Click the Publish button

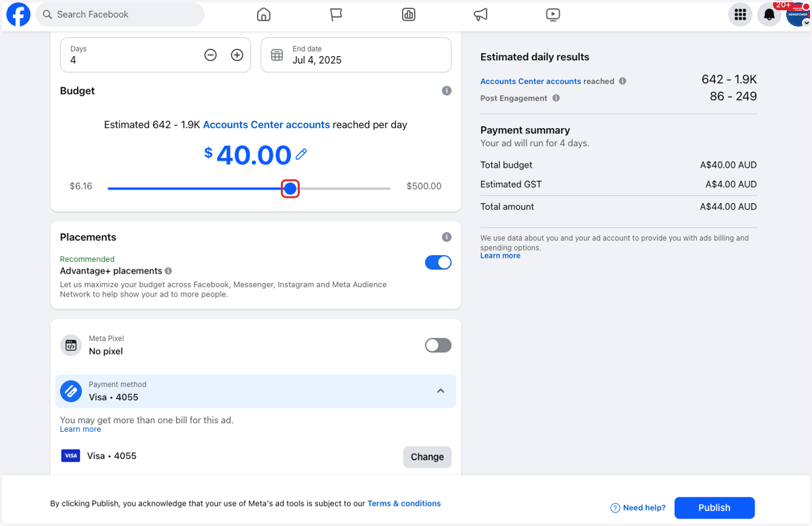coord(715,508)
